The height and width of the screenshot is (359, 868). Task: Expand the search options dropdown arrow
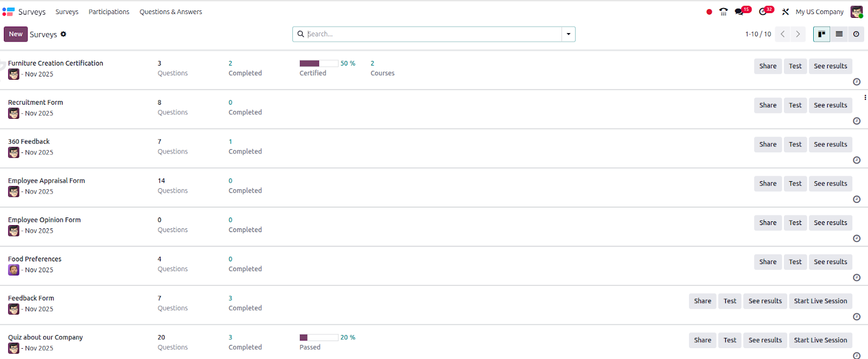[x=569, y=34]
